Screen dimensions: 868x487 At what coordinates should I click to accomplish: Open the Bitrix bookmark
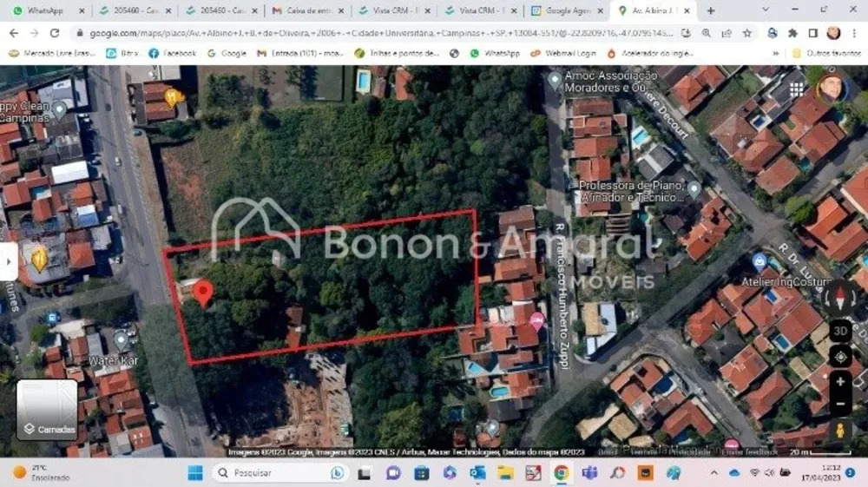[122, 53]
